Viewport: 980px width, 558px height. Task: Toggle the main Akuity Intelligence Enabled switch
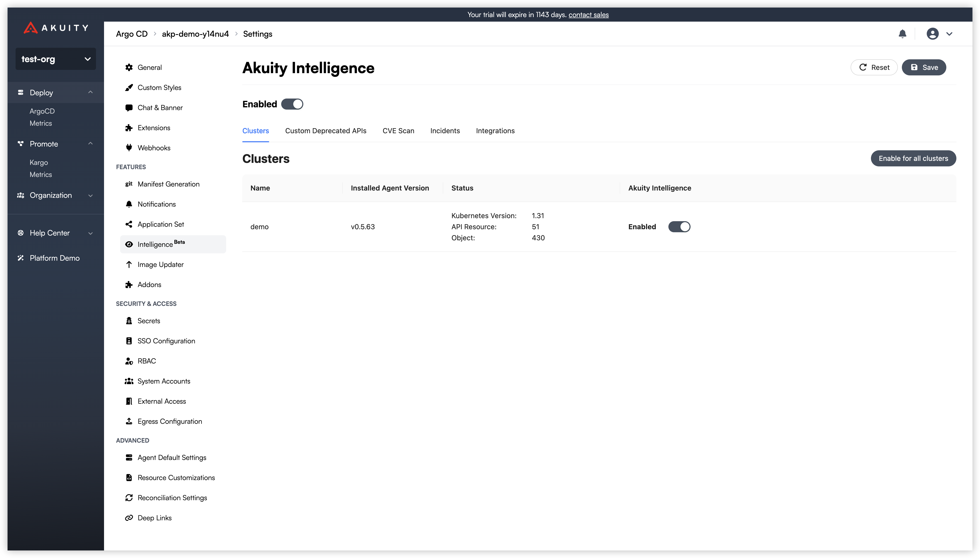(292, 104)
